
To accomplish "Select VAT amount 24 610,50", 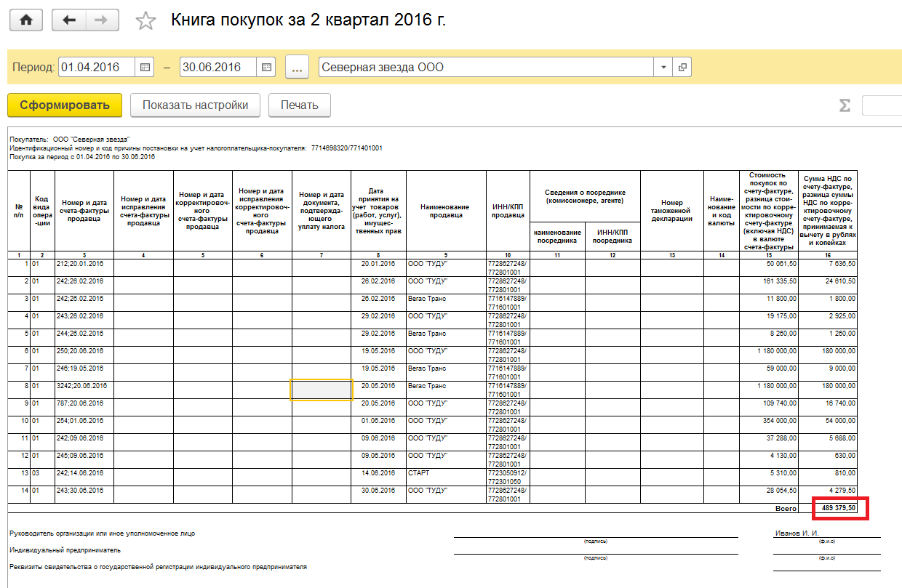I will (x=827, y=285).
